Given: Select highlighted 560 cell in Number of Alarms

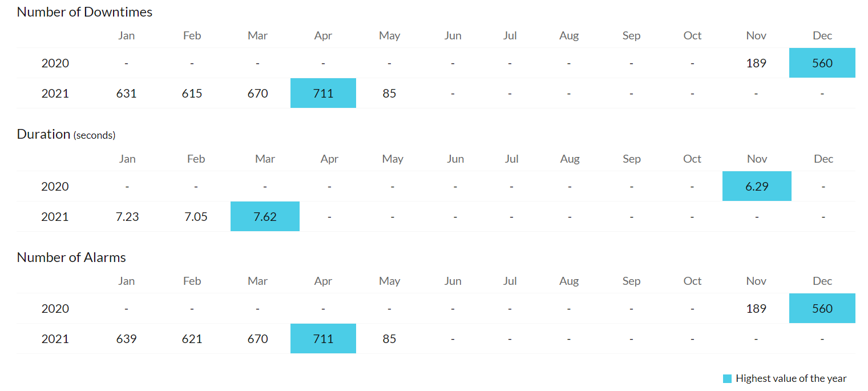Looking at the screenshot, I should (x=822, y=308).
